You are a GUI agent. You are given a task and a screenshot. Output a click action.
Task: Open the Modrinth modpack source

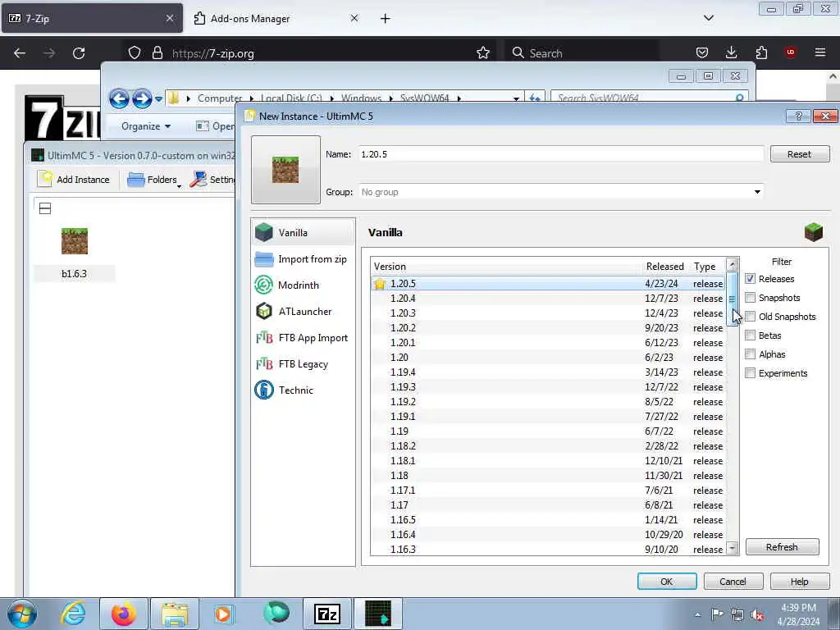pyautogui.click(x=303, y=285)
